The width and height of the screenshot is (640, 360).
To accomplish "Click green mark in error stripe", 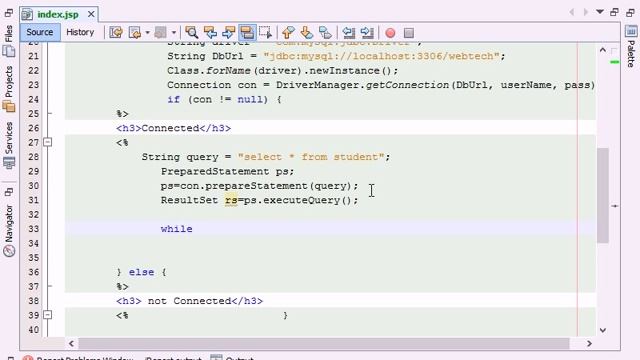I will click(615, 62).
